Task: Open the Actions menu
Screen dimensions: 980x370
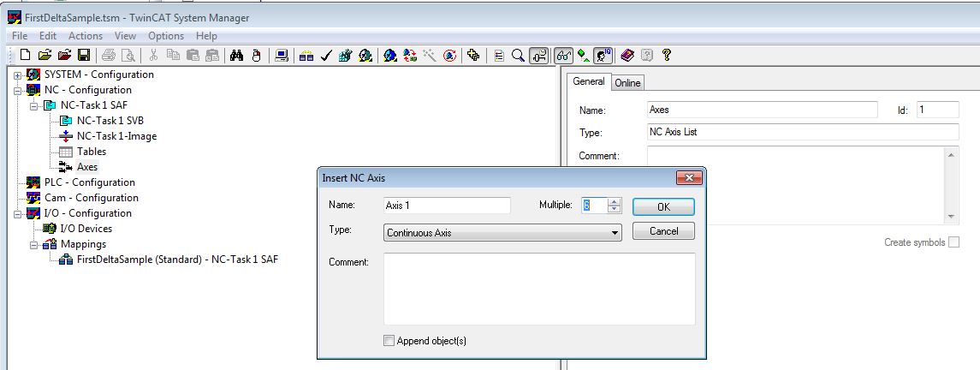Action: (x=86, y=36)
